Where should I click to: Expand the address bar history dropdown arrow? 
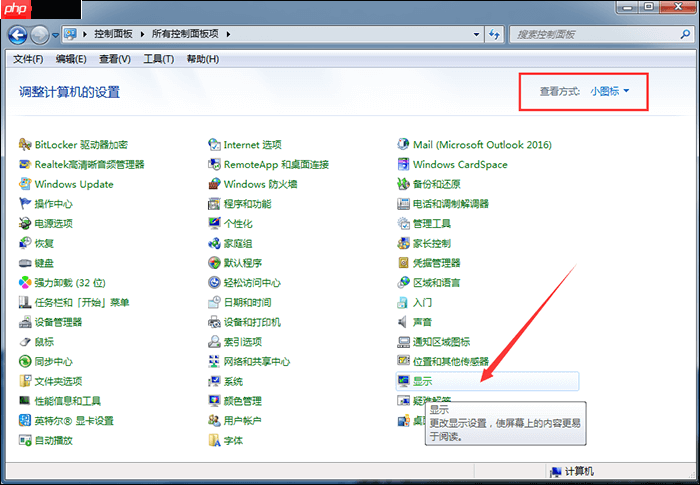pos(476,34)
